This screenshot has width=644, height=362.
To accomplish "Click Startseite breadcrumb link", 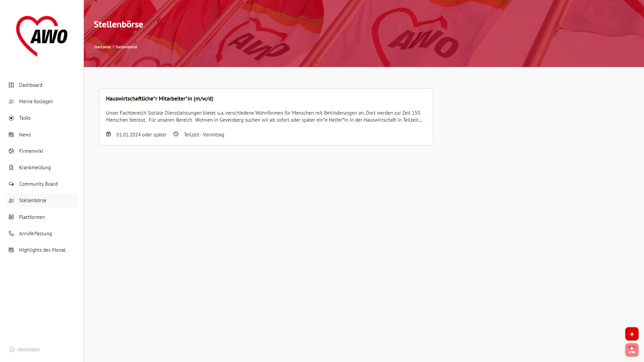I will (102, 47).
